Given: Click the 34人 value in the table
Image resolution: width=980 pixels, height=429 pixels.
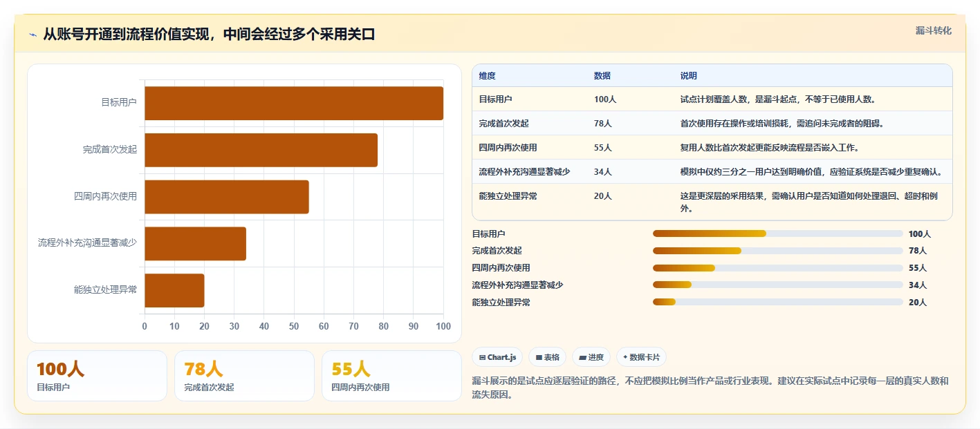Looking at the screenshot, I should pos(603,172).
